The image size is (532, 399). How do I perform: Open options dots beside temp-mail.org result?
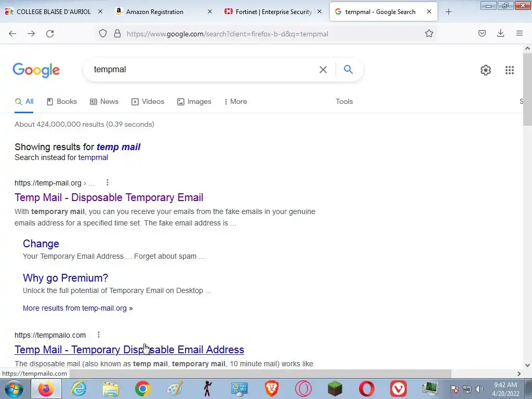[108, 182]
